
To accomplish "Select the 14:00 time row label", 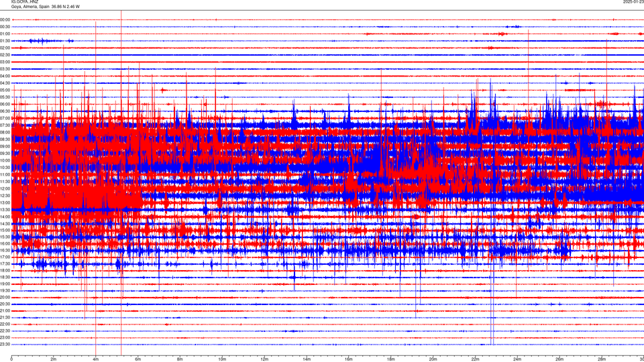I will pos(5,217).
